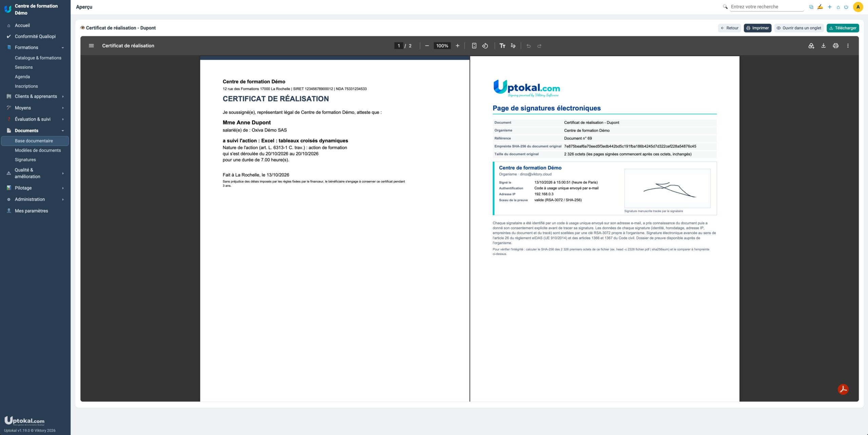Open Modèles de documents
The image size is (868, 435).
pyautogui.click(x=38, y=150)
